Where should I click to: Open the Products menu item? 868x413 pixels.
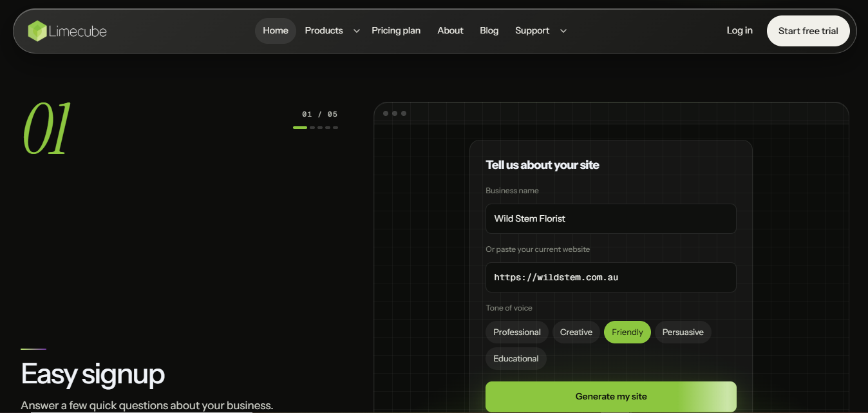click(324, 31)
